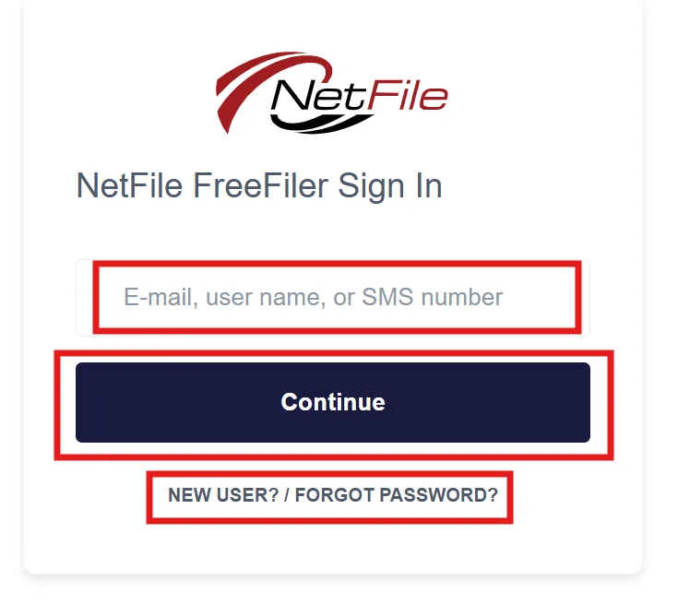678x616 pixels.
Task: Click the NetFile logo
Action: [x=332, y=93]
